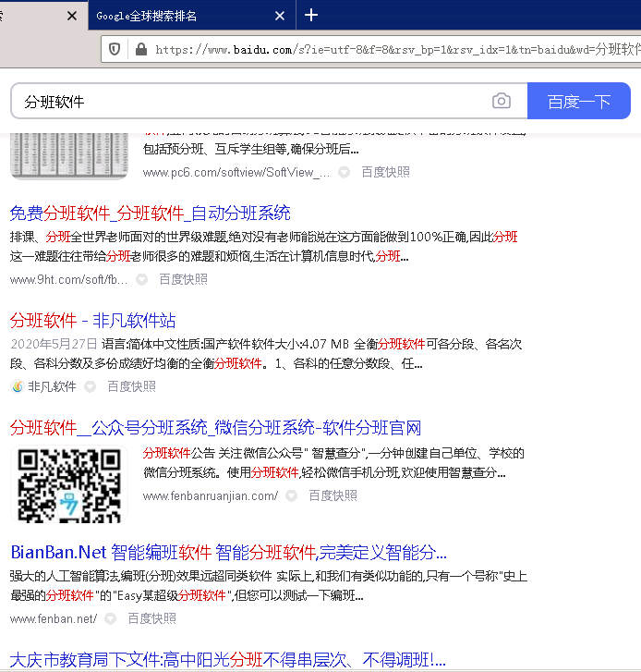Click the QR code thumbnail image
Viewport: 641px width, 672px height.
(69, 483)
